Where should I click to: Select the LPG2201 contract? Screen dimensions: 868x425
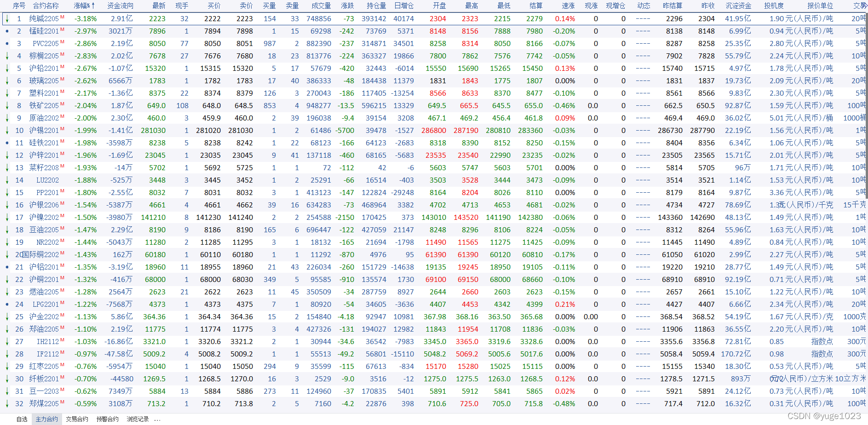[46, 304]
